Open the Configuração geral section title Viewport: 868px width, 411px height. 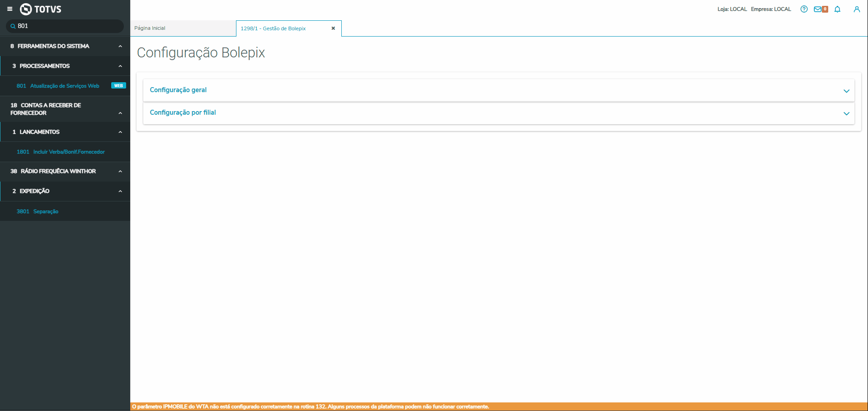pos(178,90)
